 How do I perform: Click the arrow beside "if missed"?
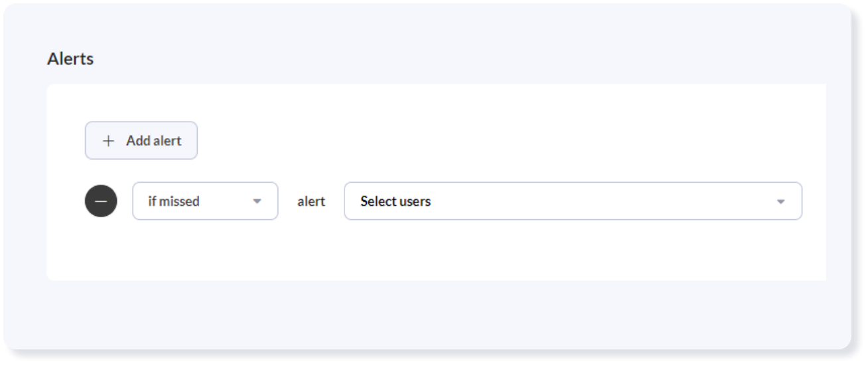pyautogui.click(x=257, y=201)
